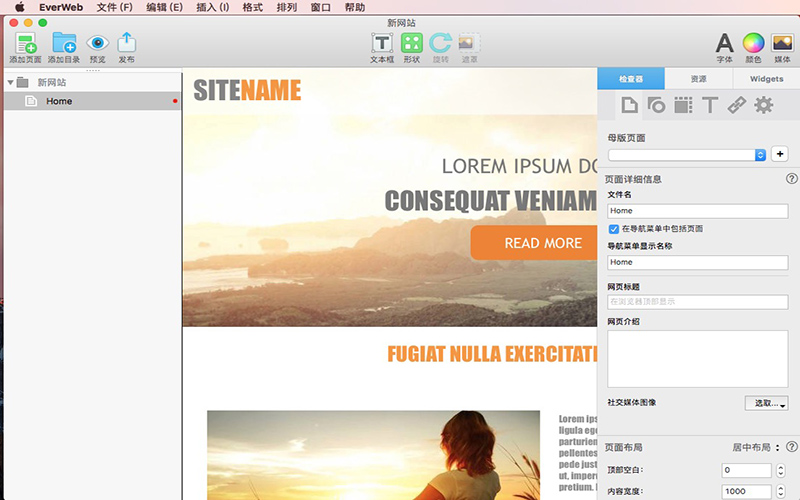Select the Page Settings inspector icon
The image size is (800, 500).
point(630,106)
